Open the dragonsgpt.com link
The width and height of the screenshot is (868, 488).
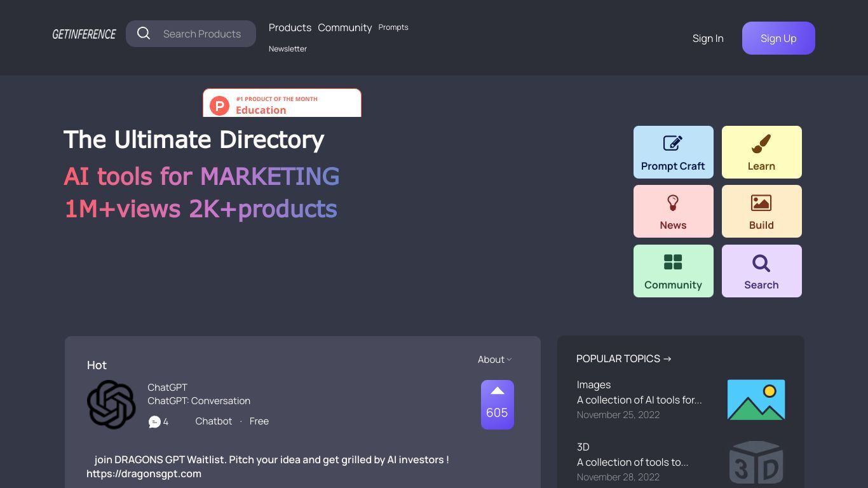coord(144,474)
